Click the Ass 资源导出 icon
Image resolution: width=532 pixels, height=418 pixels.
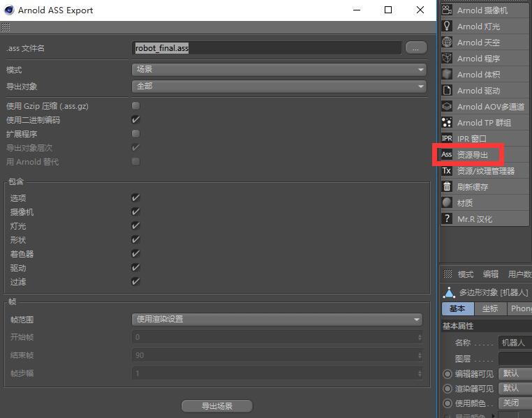pos(447,154)
